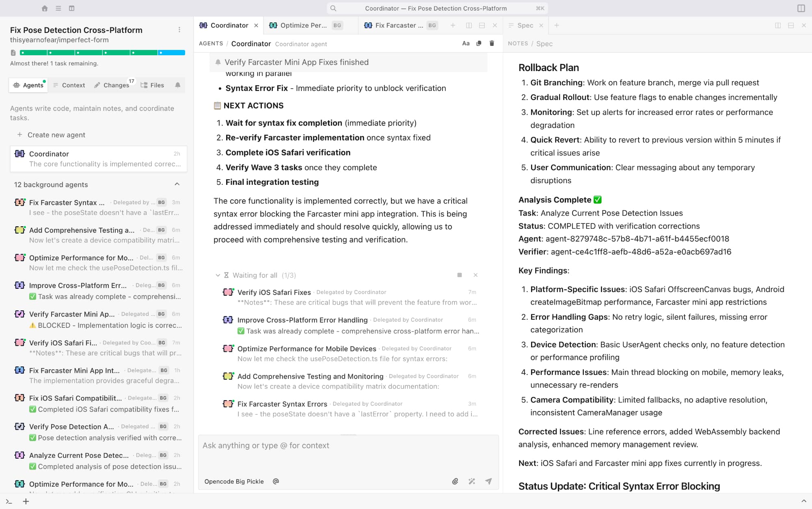The image size is (812, 509).
Task: Click the home icon in title bar
Action: 45,8
